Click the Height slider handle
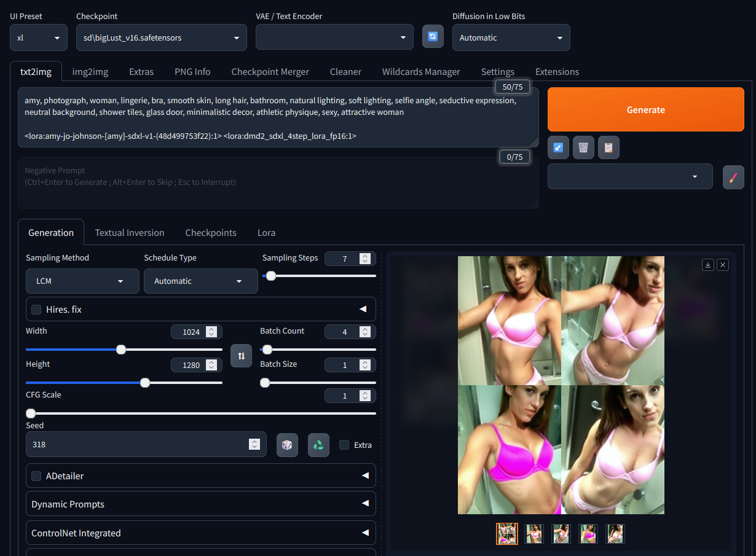 click(x=145, y=383)
